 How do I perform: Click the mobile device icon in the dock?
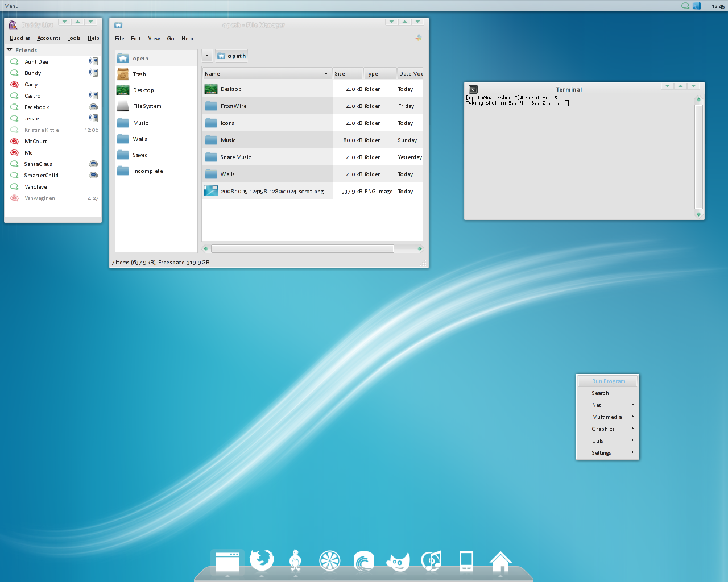(x=466, y=561)
